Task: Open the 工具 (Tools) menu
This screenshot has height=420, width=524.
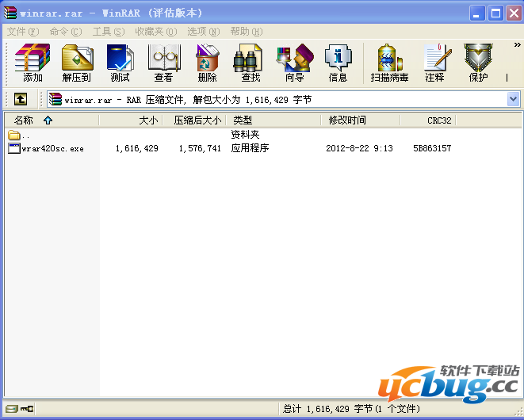Action: coord(108,31)
